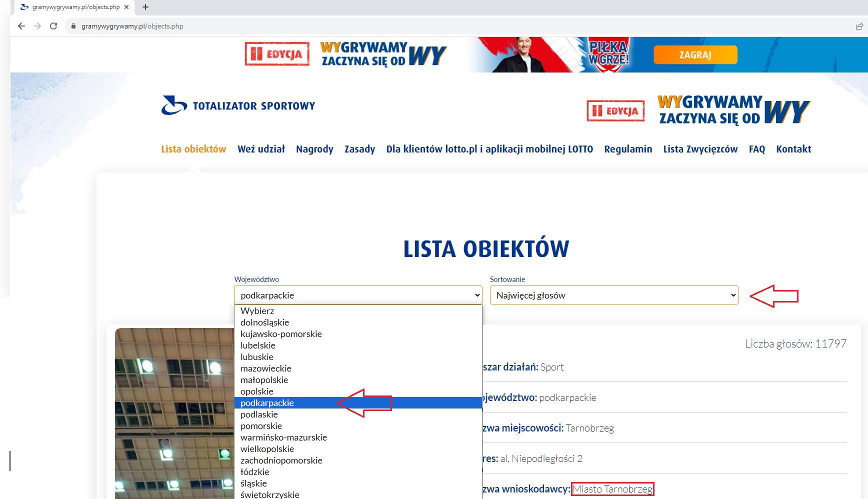This screenshot has height=499, width=868.
Task: Choose małopolskie in the voivodeship list
Action: tap(264, 380)
